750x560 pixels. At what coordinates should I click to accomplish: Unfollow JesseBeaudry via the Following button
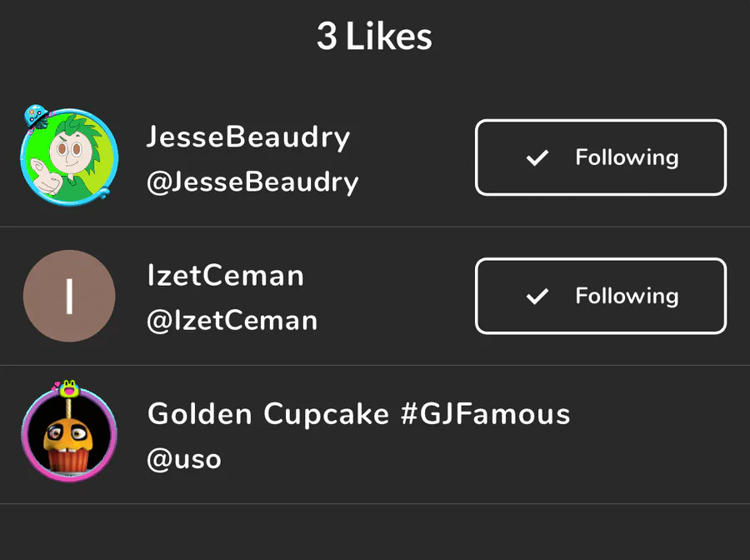coord(600,157)
